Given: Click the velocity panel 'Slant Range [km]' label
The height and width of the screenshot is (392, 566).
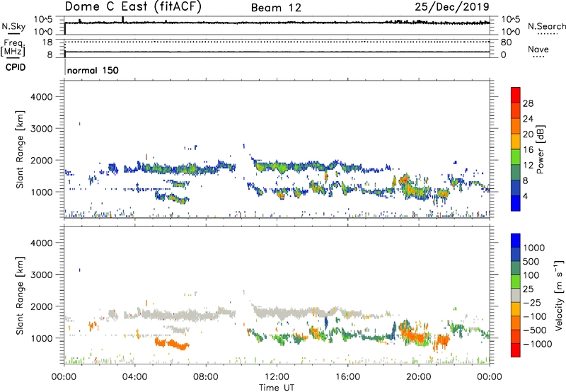Looking at the screenshot, I should [x=20, y=295].
